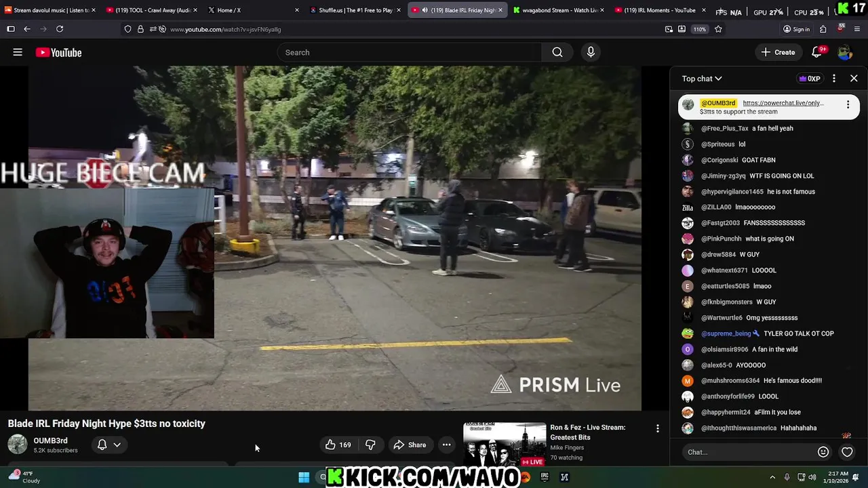Click the YouTube search magnifier button
868x488 pixels.
tap(557, 52)
